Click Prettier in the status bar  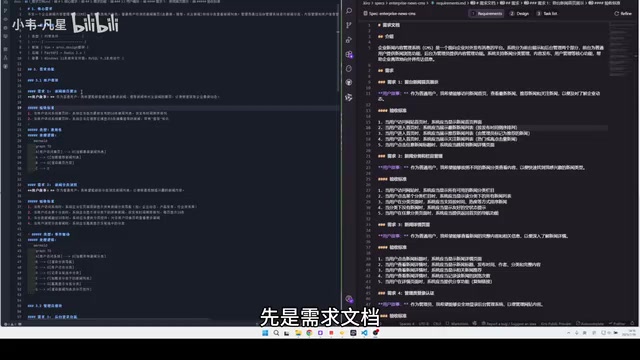(617, 324)
